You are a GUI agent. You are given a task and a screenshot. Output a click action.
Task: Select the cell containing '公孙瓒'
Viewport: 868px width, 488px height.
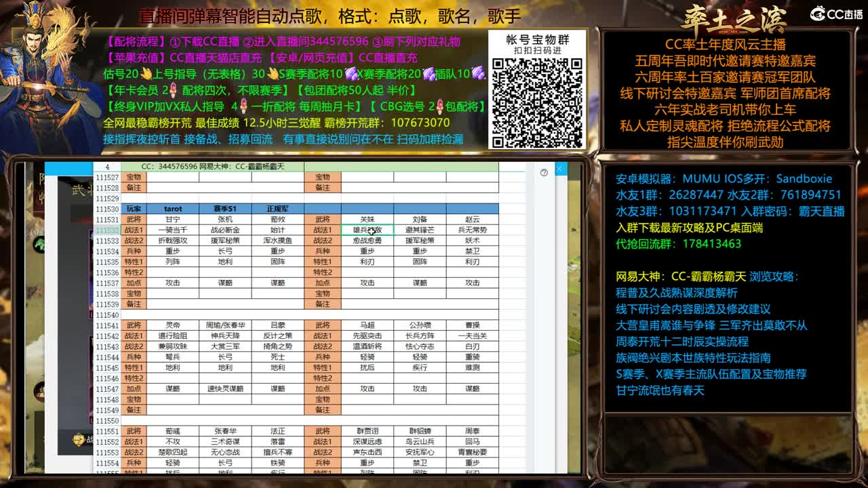[420, 325]
